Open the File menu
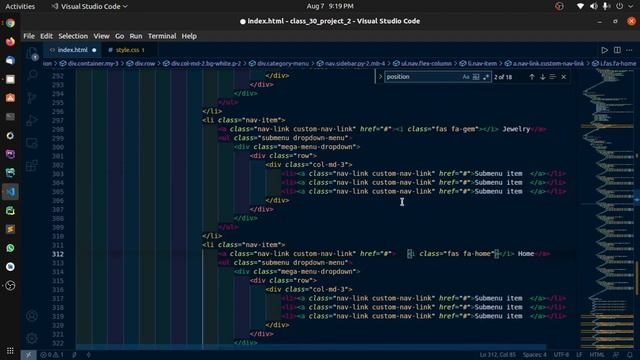640x360 pixels. point(29,36)
